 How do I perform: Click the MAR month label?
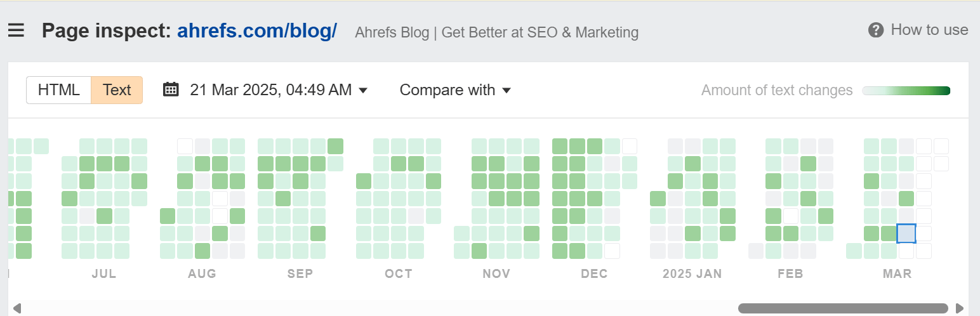[897, 274]
